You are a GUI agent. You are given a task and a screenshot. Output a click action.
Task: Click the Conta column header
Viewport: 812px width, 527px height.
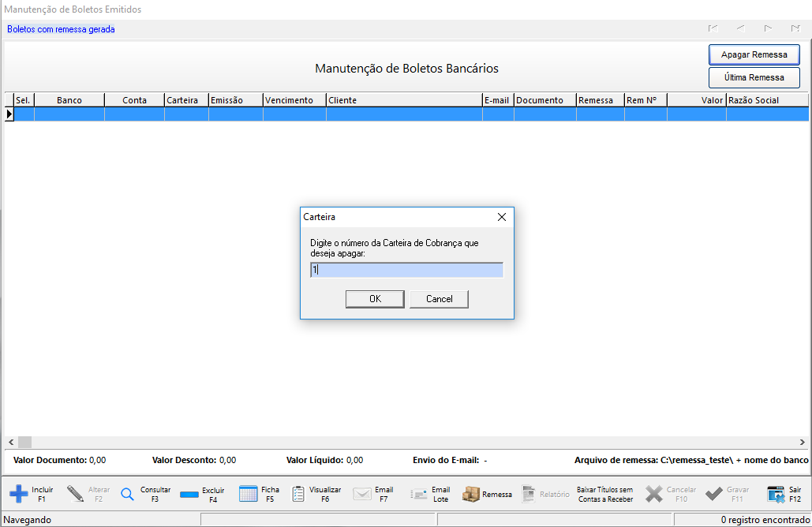click(135, 100)
